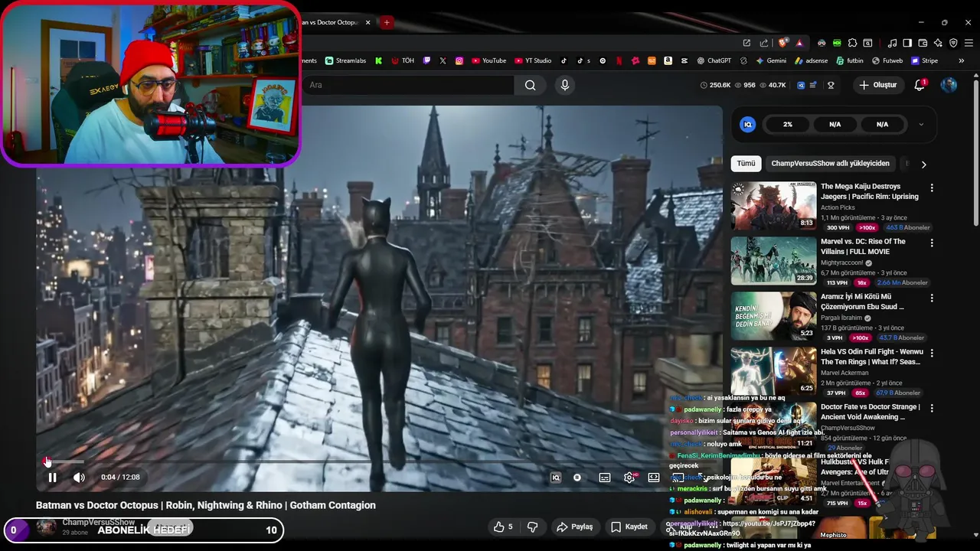The width and height of the screenshot is (980, 551).
Task: Click the Brave Shields lion icon
Action: point(782,43)
